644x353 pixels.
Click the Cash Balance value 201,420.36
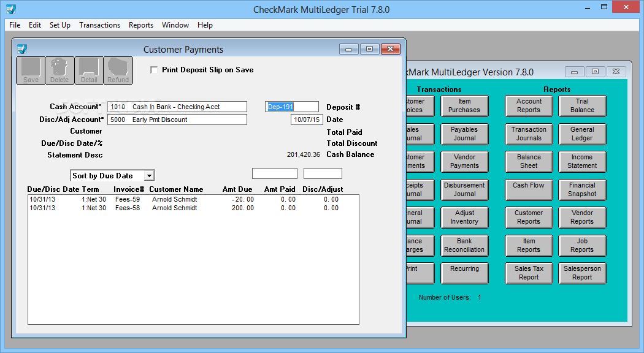point(304,155)
